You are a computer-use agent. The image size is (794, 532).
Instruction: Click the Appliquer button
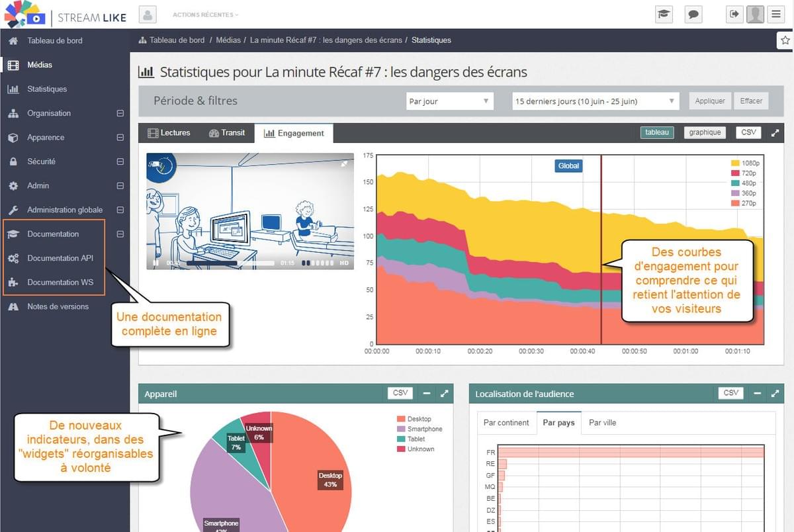tap(711, 101)
